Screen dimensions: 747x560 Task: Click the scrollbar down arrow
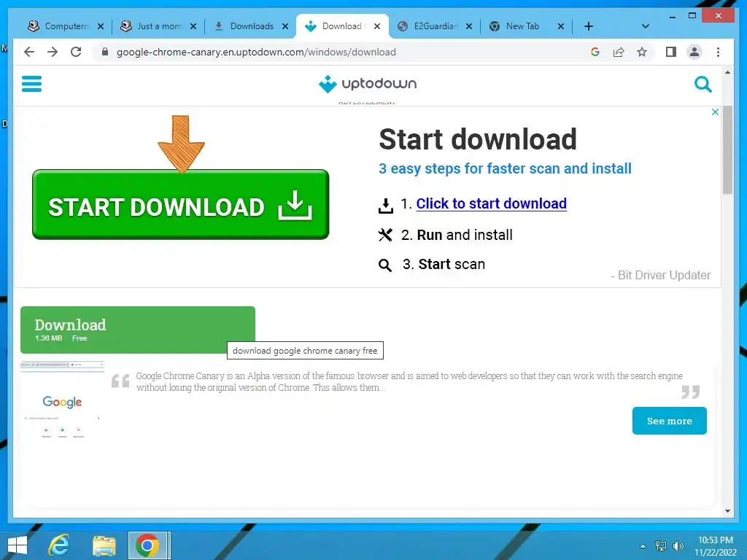pyautogui.click(x=727, y=511)
